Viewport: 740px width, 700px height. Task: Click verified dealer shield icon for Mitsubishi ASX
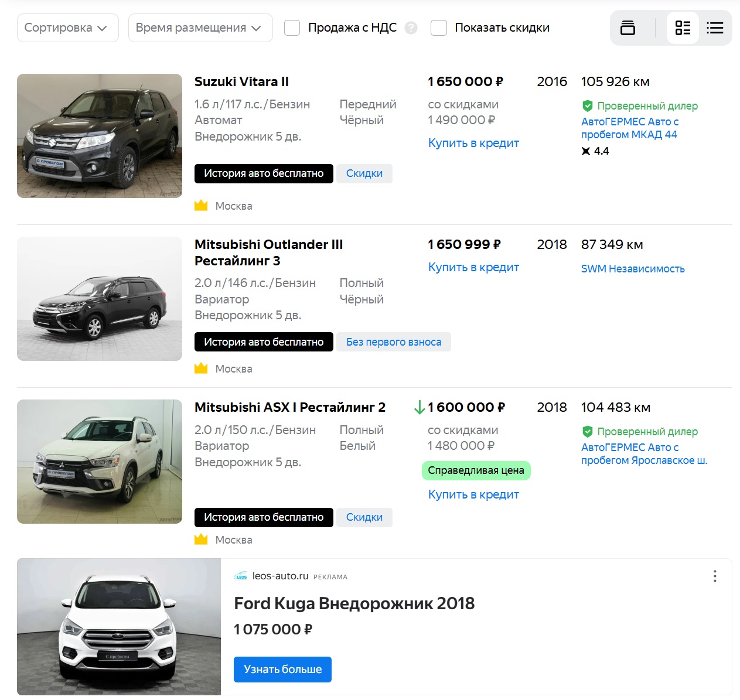pyautogui.click(x=587, y=432)
